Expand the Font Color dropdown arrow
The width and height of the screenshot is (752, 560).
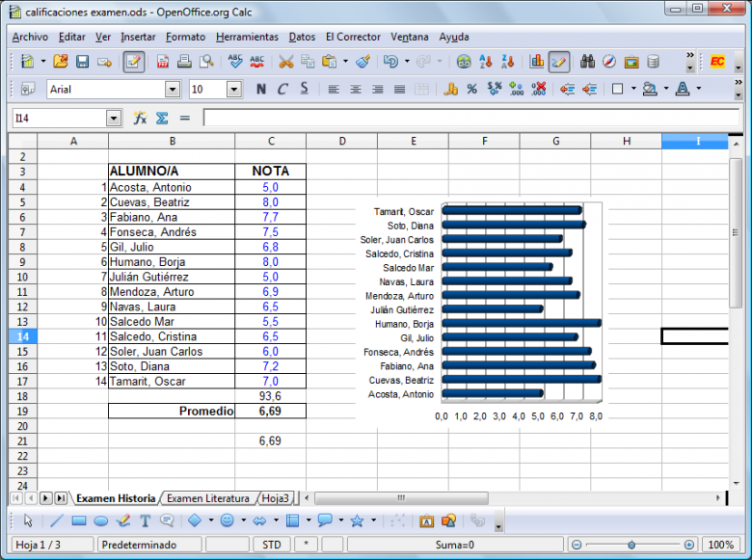point(698,89)
